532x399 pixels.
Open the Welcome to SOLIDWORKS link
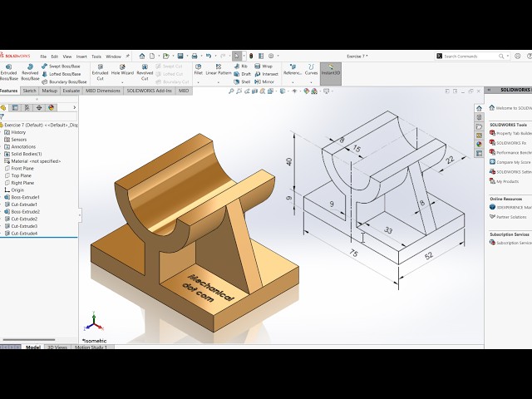click(x=510, y=108)
